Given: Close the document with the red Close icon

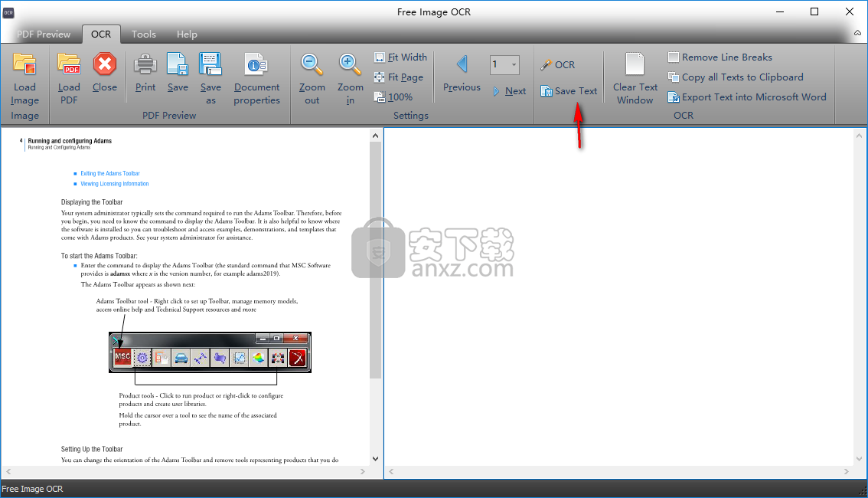Looking at the screenshot, I should (105, 65).
